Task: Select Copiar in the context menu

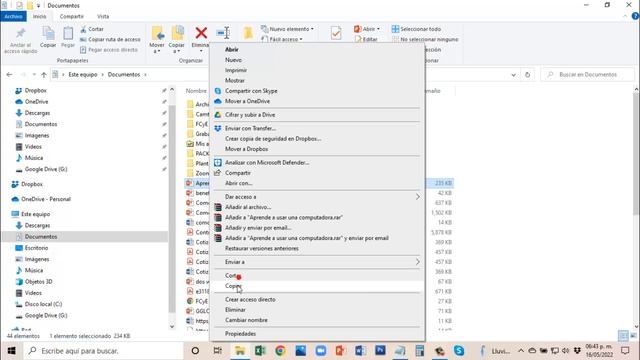Action: pyautogui.click(x=317, y=286)
